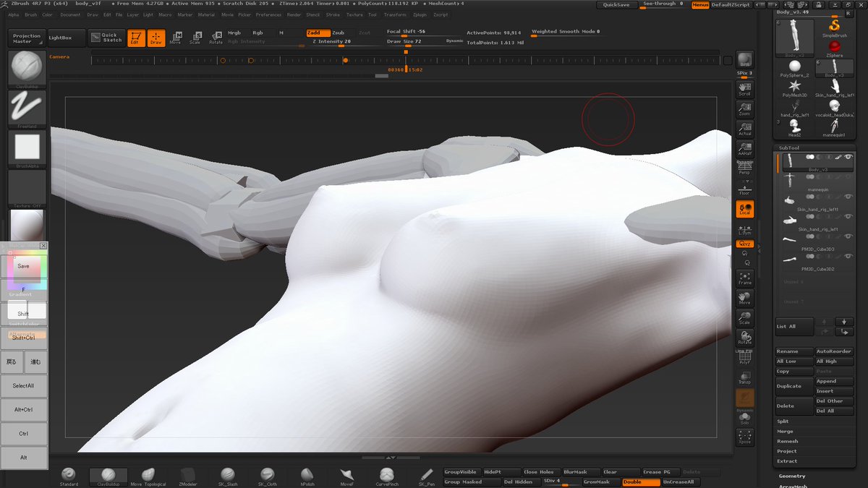Switch to Move transform mode in top shelf
The height and width of the screenshot is (488, 868).
click(x=176, y=38)
